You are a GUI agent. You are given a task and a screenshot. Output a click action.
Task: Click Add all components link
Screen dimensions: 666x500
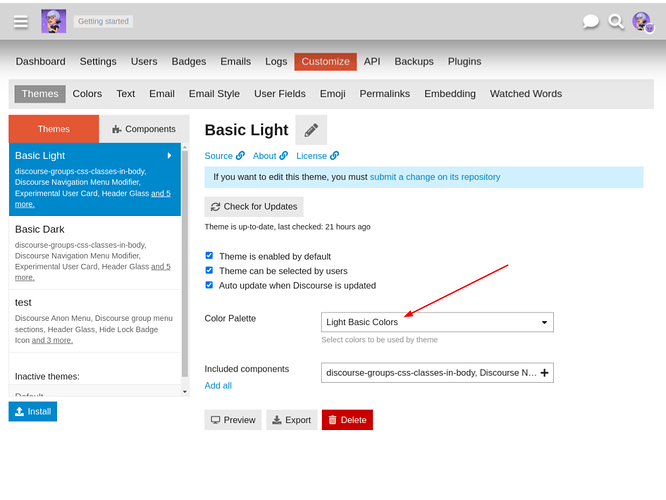coord(218,385)
